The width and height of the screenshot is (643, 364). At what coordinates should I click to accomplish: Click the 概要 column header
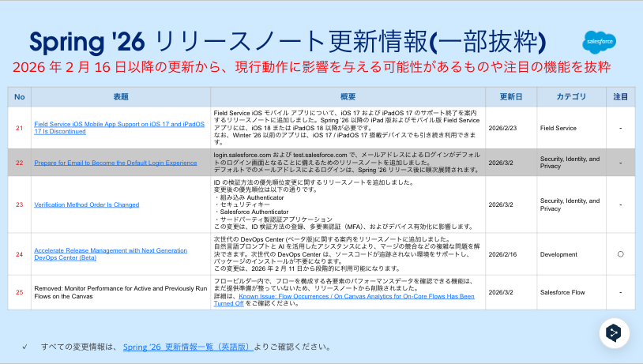click(x=348, y=97)
